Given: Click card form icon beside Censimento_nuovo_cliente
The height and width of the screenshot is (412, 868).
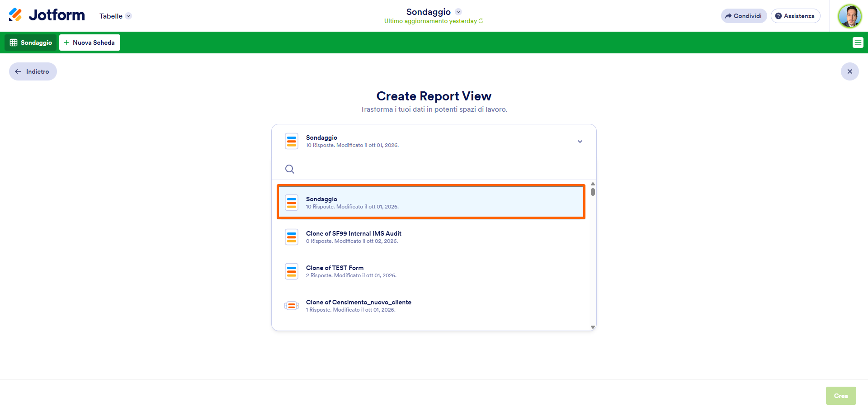Looking at the screenshot, I should (292, 306).
